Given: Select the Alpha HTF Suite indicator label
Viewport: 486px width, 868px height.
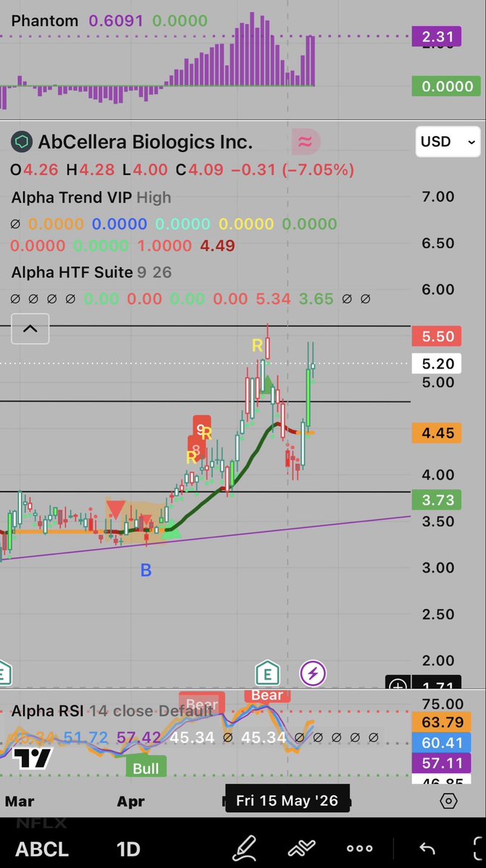Looking at the screenshot, I should (72, 272).
